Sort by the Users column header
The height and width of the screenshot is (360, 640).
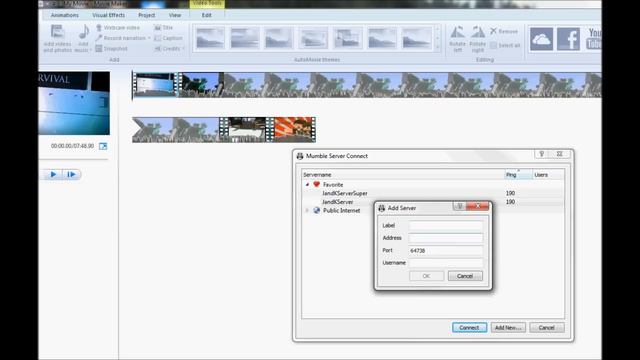click(x=549, y=175)
